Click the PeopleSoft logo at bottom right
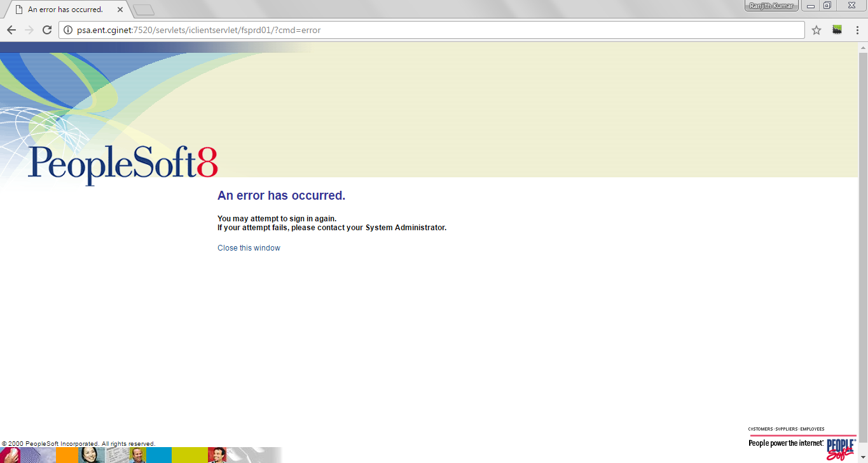868x463 pixels. (x=841, y=449)
